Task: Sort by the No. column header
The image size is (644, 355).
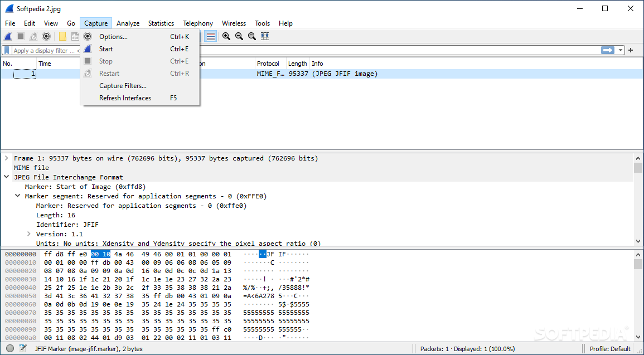Action: 19,64
